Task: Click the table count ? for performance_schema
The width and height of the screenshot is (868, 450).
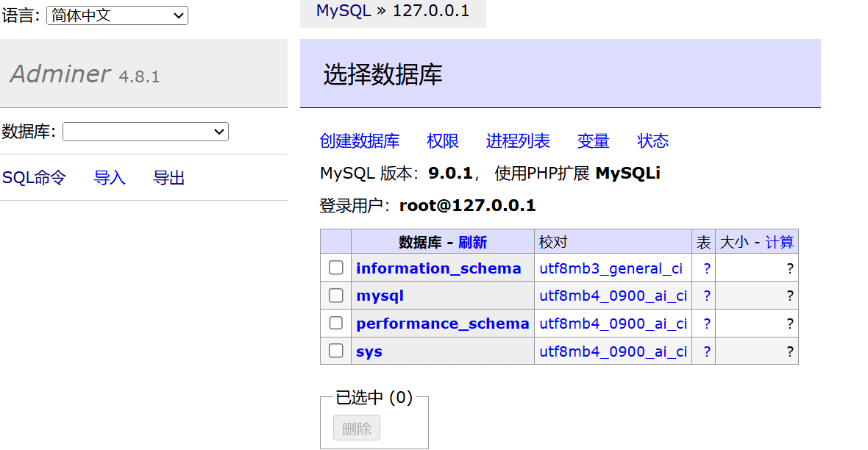Action: (707, 324)
